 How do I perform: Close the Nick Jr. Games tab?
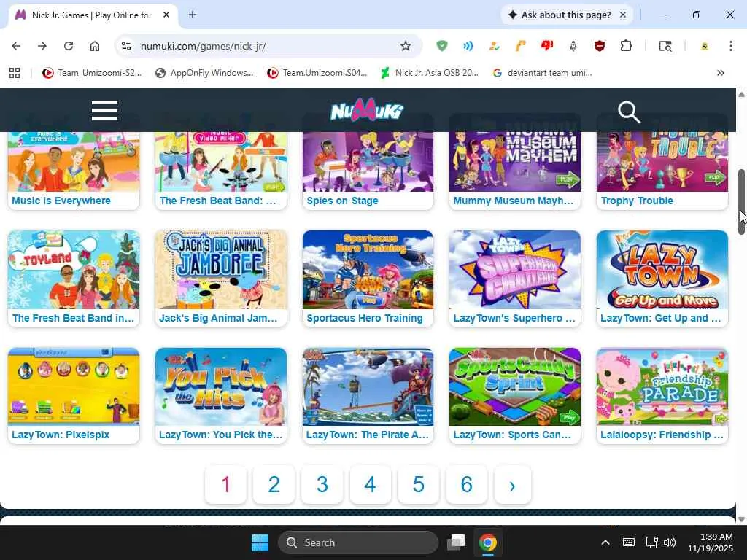(166, 15)
